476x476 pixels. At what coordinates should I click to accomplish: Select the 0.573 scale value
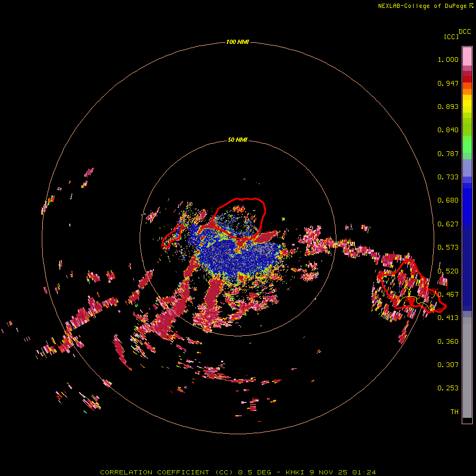pos(448,248)
